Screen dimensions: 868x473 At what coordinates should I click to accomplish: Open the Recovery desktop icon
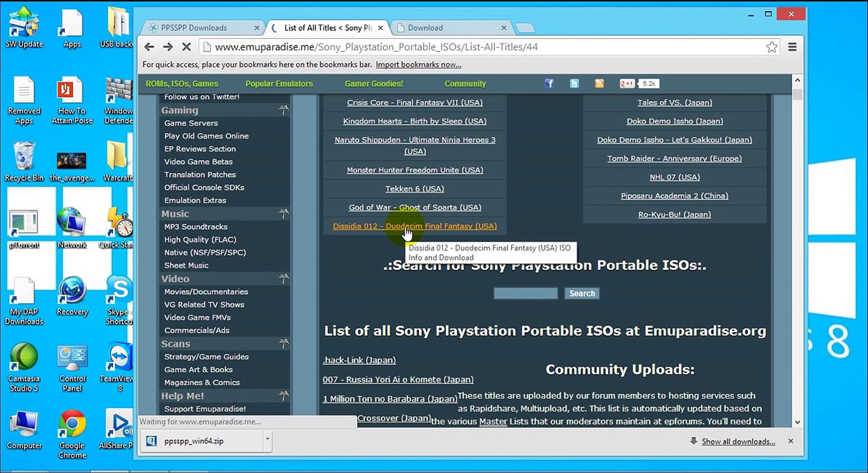click(x=72, y=296)
